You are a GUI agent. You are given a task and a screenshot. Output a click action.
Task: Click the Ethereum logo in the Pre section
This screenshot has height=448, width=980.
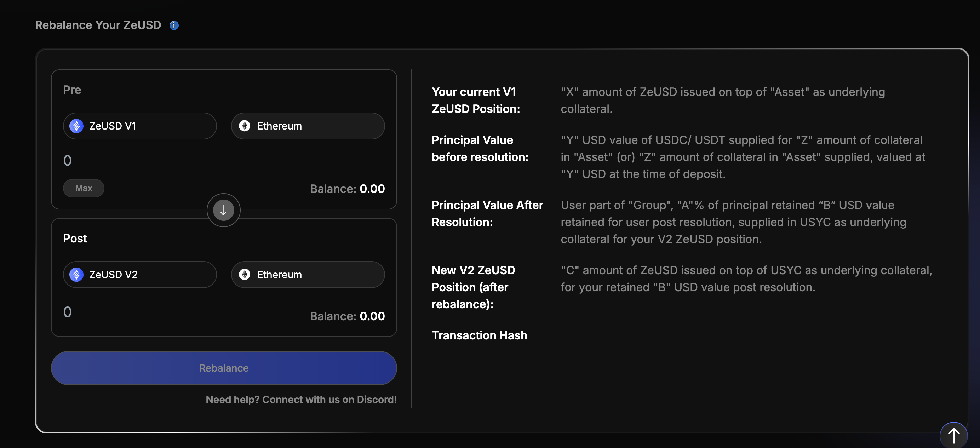[245, 126]
